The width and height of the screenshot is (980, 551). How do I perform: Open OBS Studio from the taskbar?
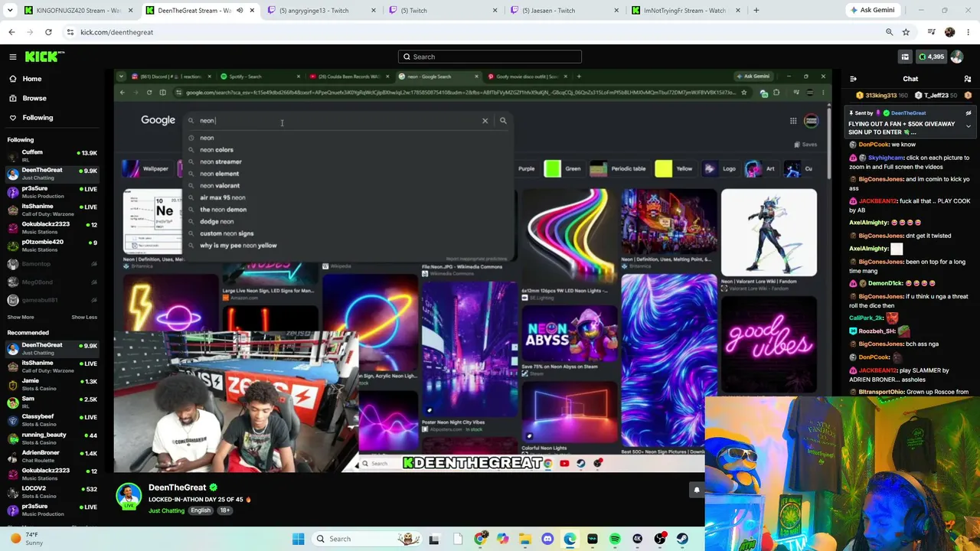pyautogui.click(x=660, y=539)
